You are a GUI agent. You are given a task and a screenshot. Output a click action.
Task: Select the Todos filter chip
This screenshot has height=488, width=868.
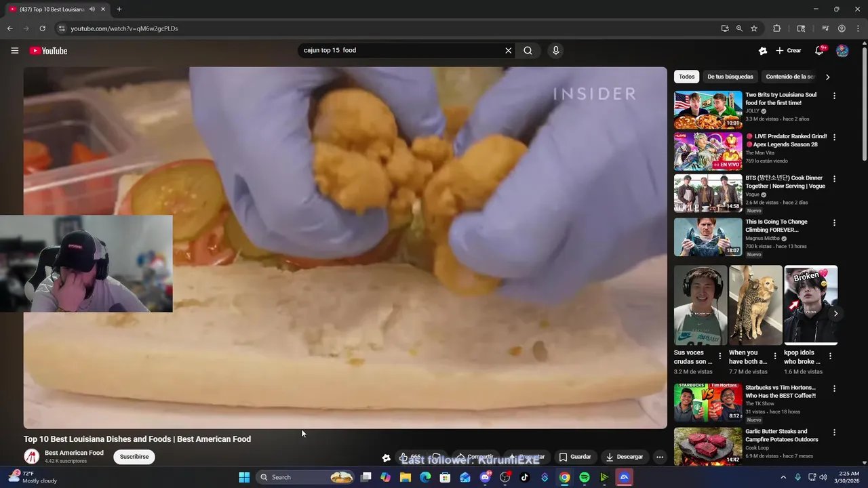tap(686, 77)
